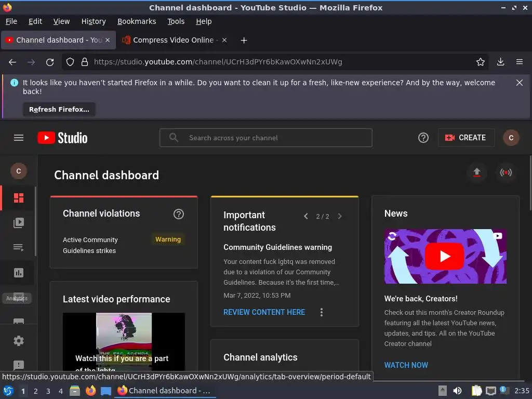This screenshot has height=399, width=532.
Task: Click the CREATE button
Action: coord(466,138)
